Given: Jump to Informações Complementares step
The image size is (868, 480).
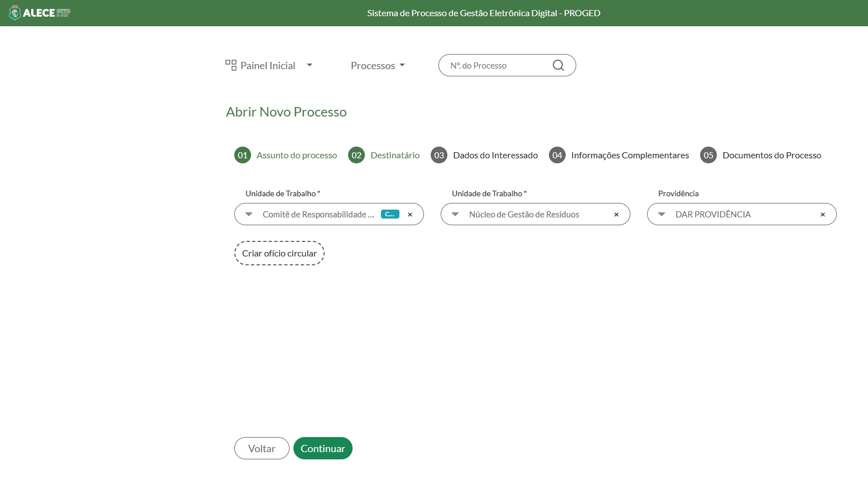Looking at the screenshot, I should [629, 156].
